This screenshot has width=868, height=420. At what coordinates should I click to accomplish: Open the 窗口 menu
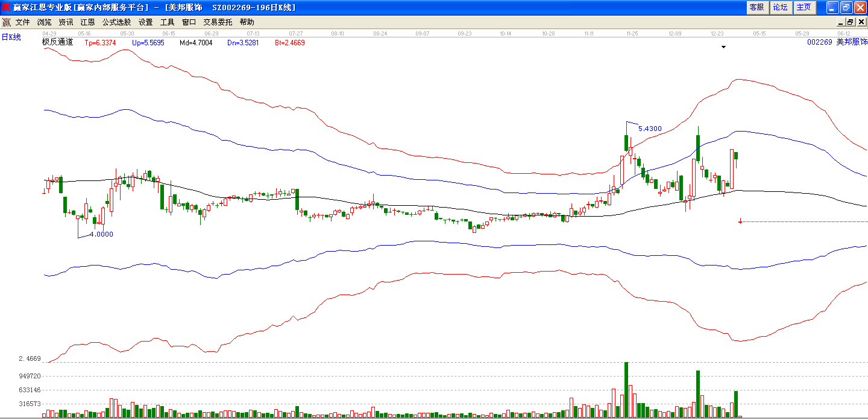coord(189,22)
